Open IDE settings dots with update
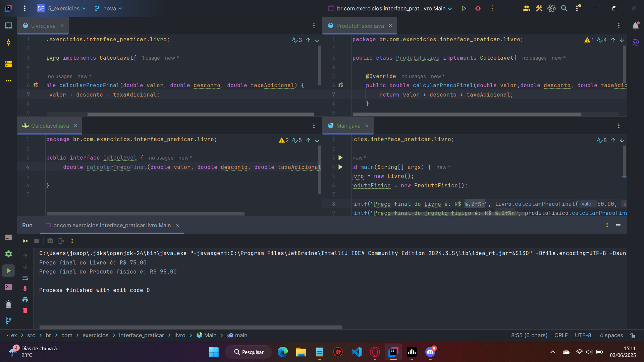Image resolution: width=644 pixels, height=362 pixels. point(578,8)
